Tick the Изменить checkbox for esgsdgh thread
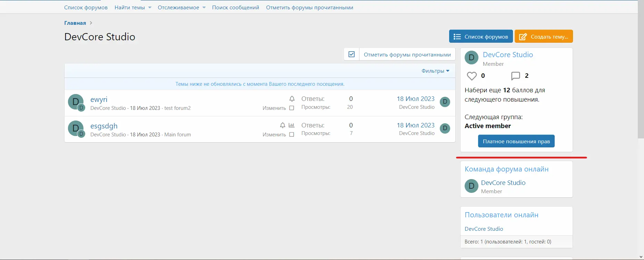Viewport: 644px width, 260px height. (x=291, y=135)
